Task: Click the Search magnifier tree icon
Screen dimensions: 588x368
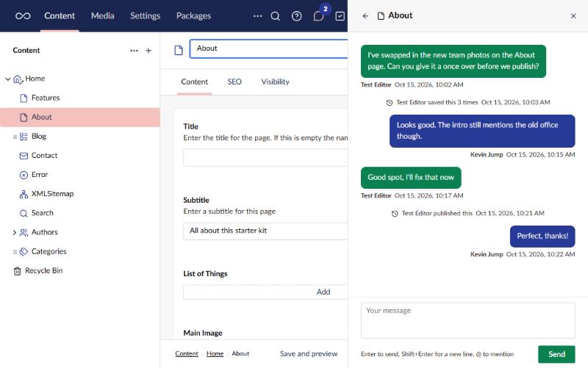Action: (x=24, y=213)
